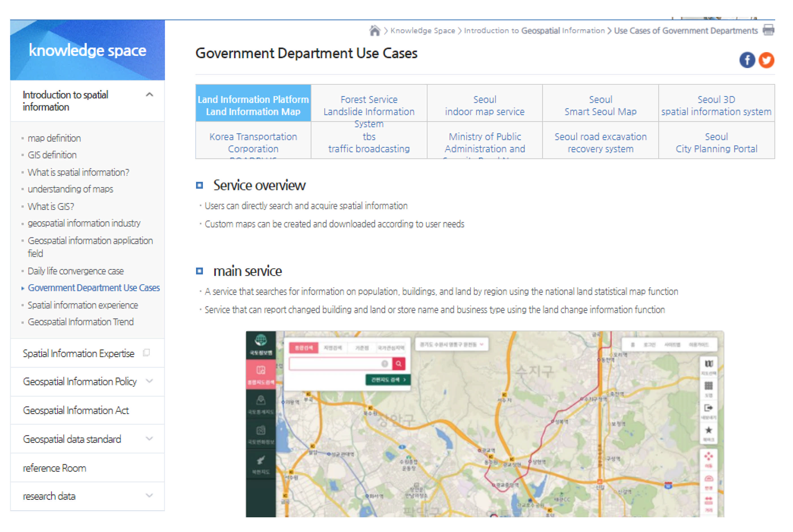Image resolution: width=793 pixels, height=532 pixels.
Task: Open external link icon beside Spatial Information Expertise
Action: tap(147, 353)
